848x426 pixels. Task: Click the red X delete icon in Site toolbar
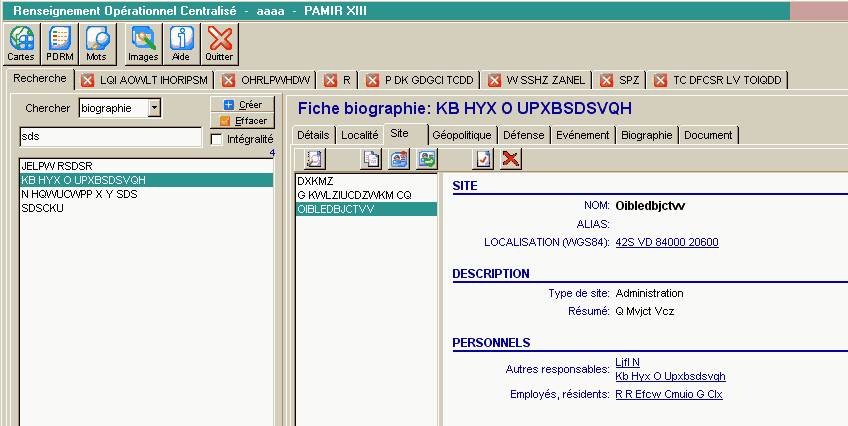pos(511,159)
